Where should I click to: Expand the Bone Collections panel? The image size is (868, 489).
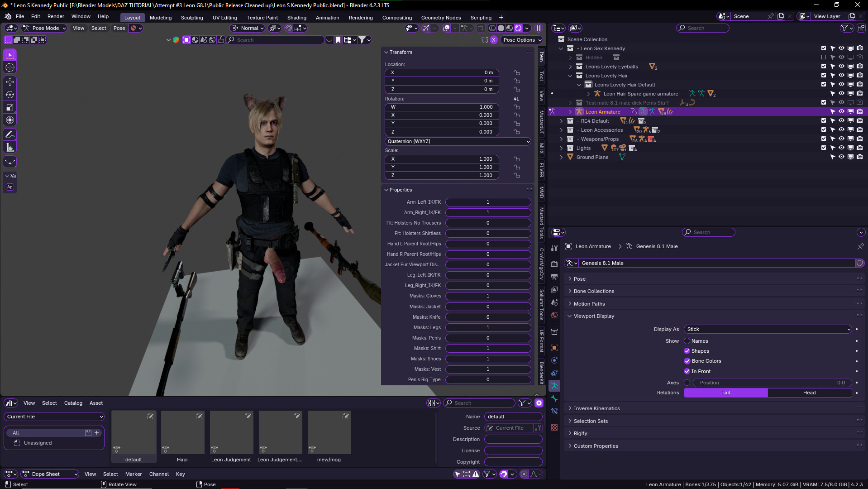pyautogui.click(x=594, y=291)
